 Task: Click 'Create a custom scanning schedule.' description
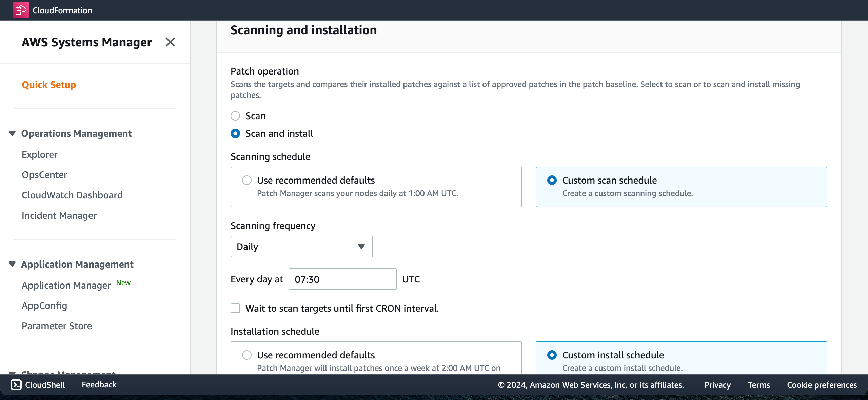coord(627,193)
